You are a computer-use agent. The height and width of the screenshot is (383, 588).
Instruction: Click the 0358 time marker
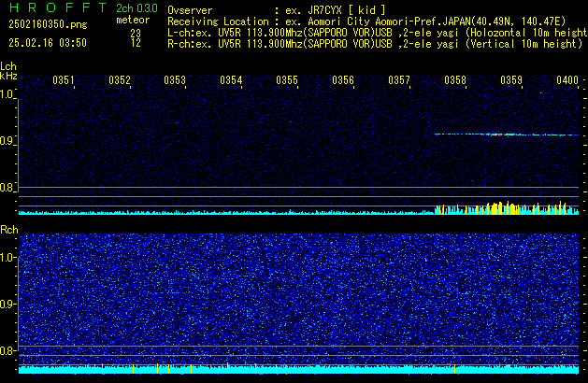point(455,80)
